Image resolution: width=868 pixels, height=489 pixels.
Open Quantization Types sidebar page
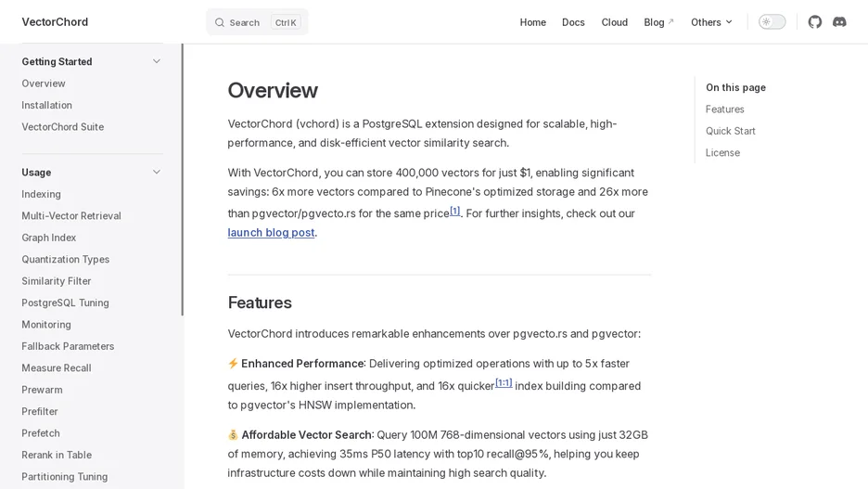click(65, 259)
